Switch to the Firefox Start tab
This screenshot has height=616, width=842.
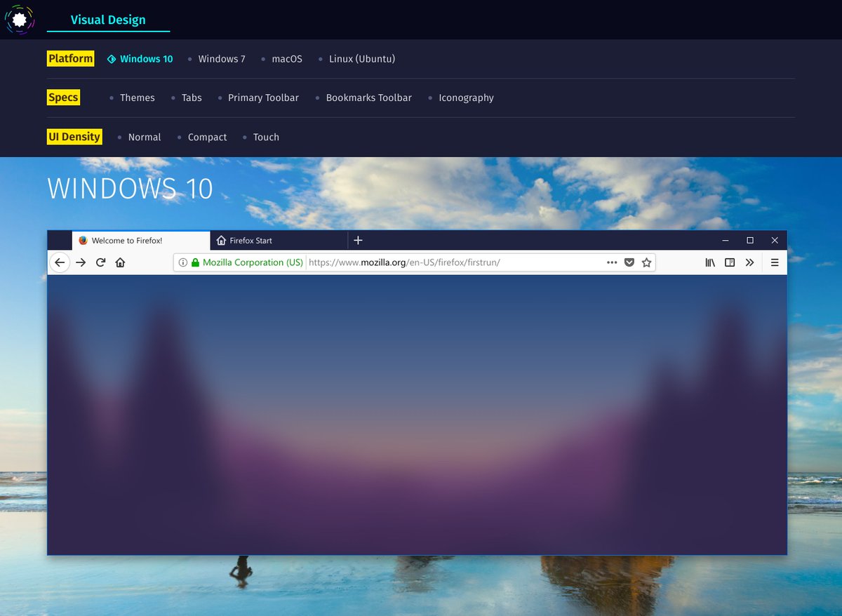pyautogui.click(x=250, y=241)
